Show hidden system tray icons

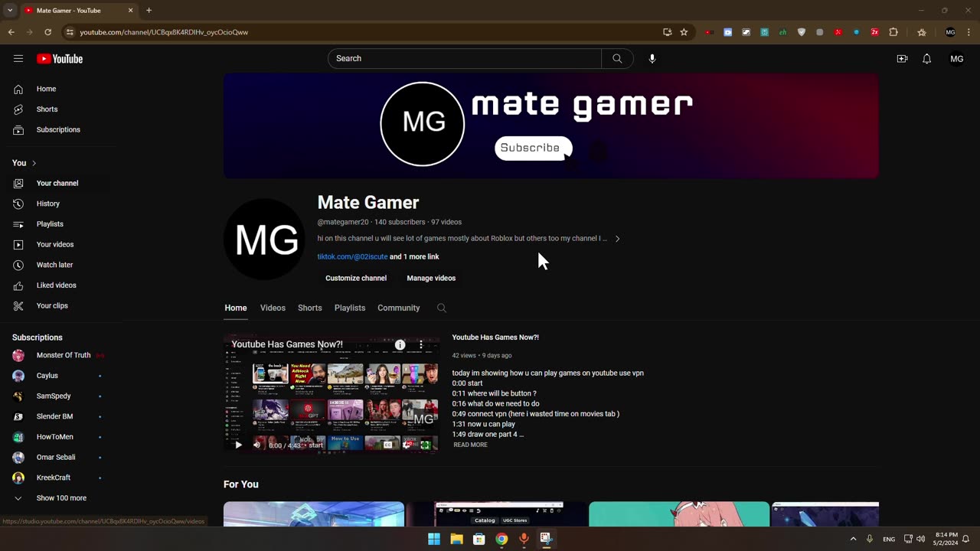tap(853, 539)
